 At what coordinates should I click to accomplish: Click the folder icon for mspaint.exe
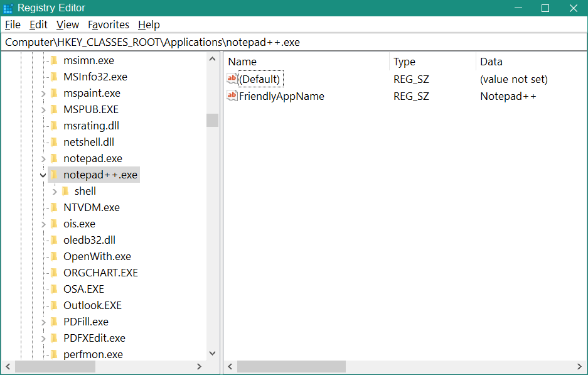pos(54,93)
